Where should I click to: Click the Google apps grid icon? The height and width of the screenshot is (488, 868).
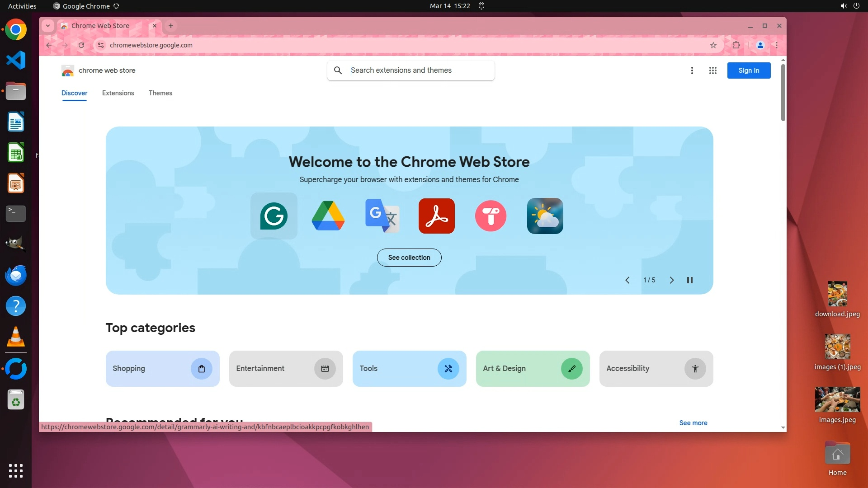[713, 70]
